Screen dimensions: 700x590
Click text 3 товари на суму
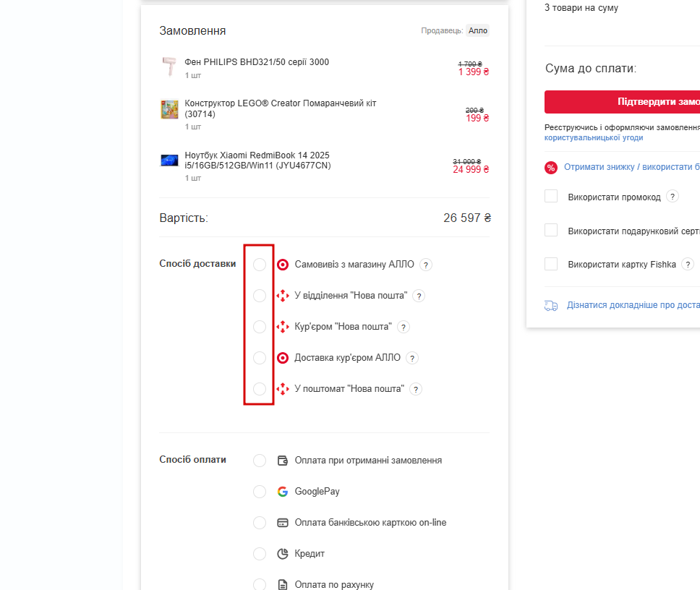pos(581,7)
